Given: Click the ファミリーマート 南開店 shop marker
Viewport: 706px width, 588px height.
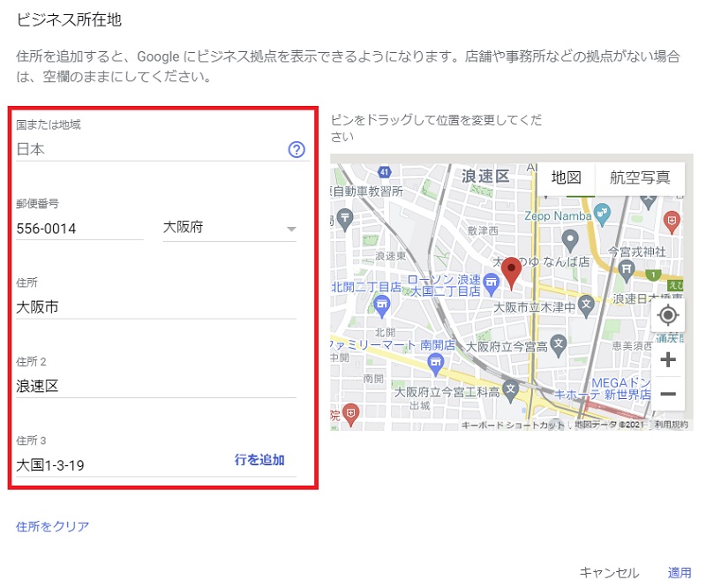Looking at the screenshot, I should 435,365.
